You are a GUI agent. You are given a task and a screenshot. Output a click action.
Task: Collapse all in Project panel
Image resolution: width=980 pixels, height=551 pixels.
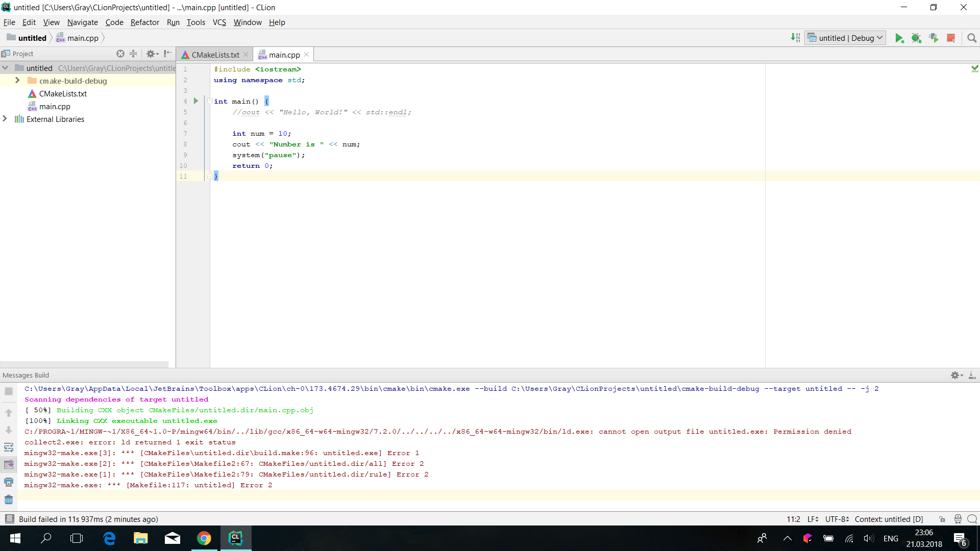pos(133,54)
